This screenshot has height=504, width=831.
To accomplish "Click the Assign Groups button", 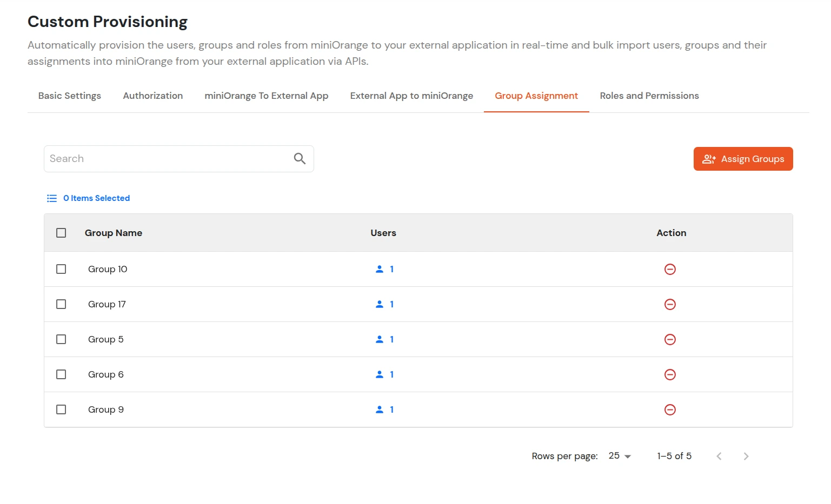I will coord(743,159).
